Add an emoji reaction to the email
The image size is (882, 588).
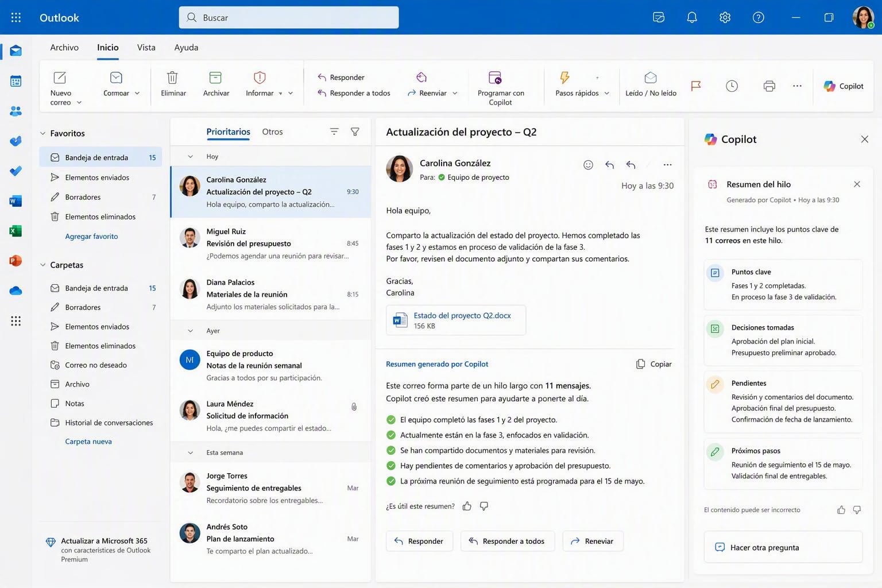pos(588,165)
